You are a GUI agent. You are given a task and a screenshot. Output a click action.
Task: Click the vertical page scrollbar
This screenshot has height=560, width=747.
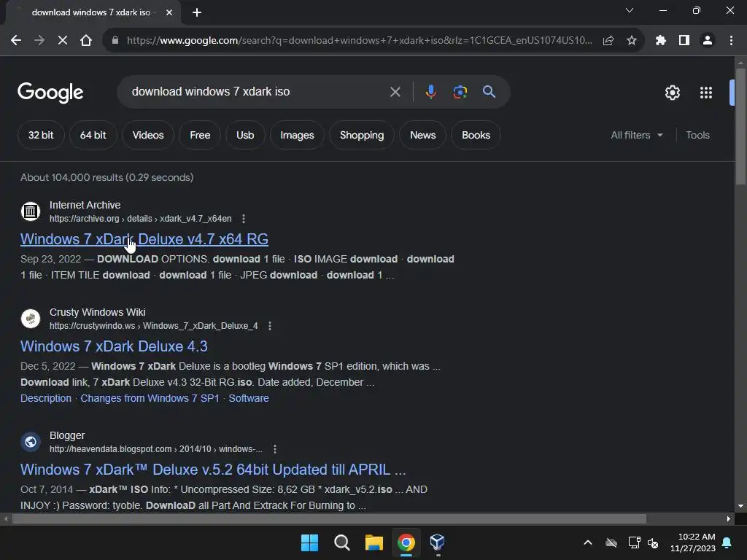click(740, 126)
